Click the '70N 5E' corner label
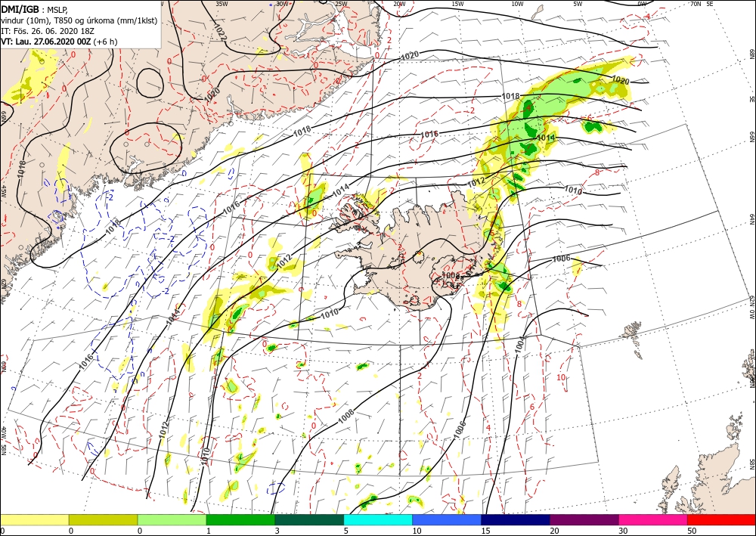Viewport: 756px width, 536px height. (x=702, y=4)
